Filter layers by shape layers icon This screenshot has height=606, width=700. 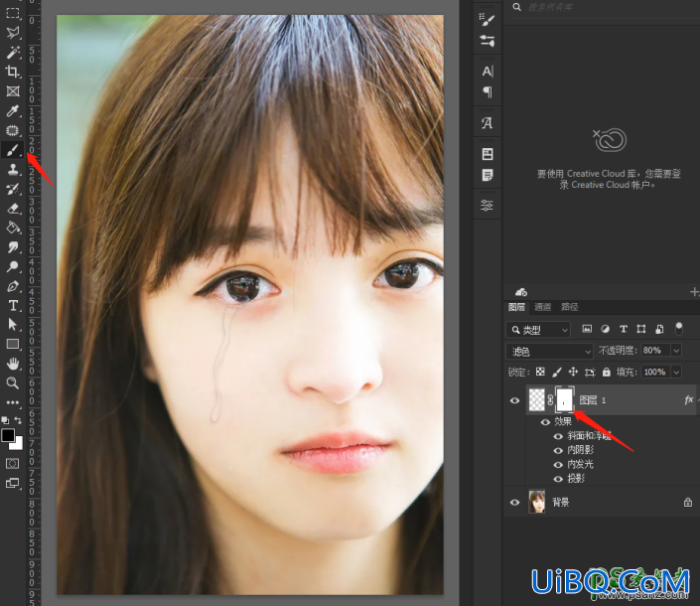641,329
